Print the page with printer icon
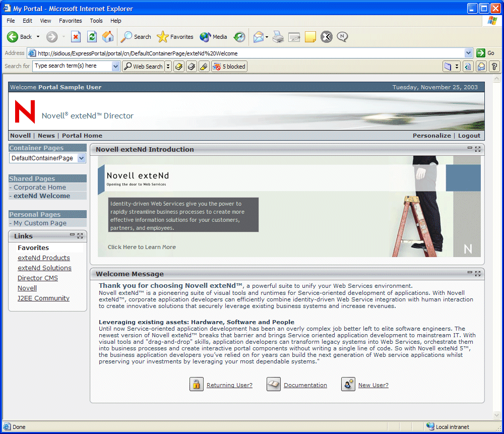Screen dimensions: 504x434 [278, 37]
